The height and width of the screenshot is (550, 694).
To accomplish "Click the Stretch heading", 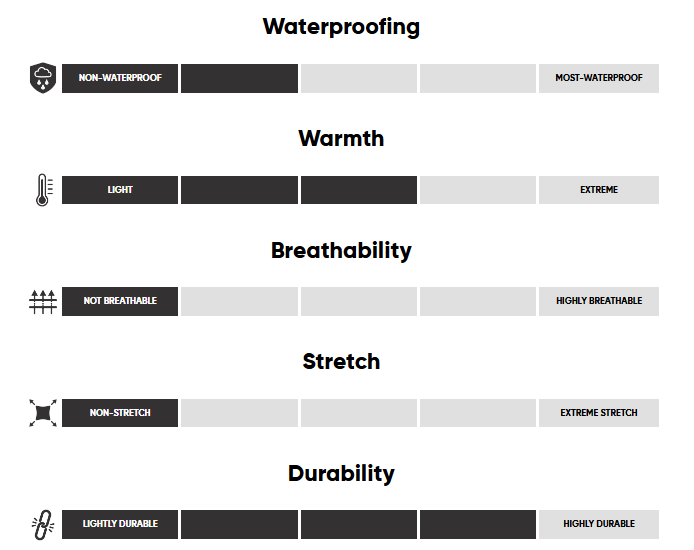I will click(341, 362).
